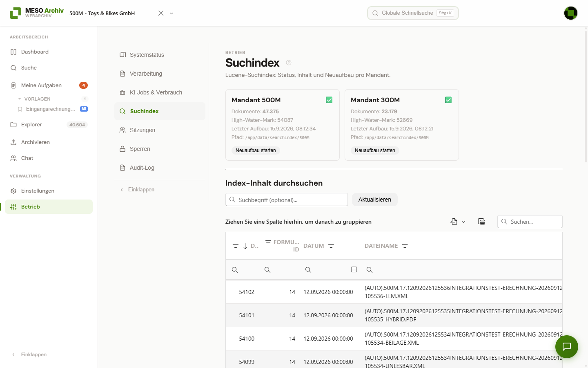Open the filter icon left of the D.. sort arrow

click(236, 246)
